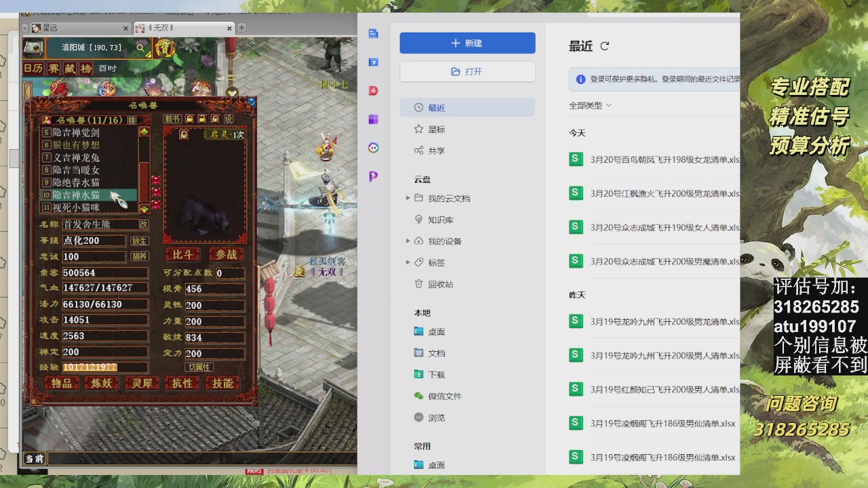The height and width of the screenshot is (488, 868).
Task: Select pet 7 义吉禅龙兔 in list
Action: [x=76, y=157]
